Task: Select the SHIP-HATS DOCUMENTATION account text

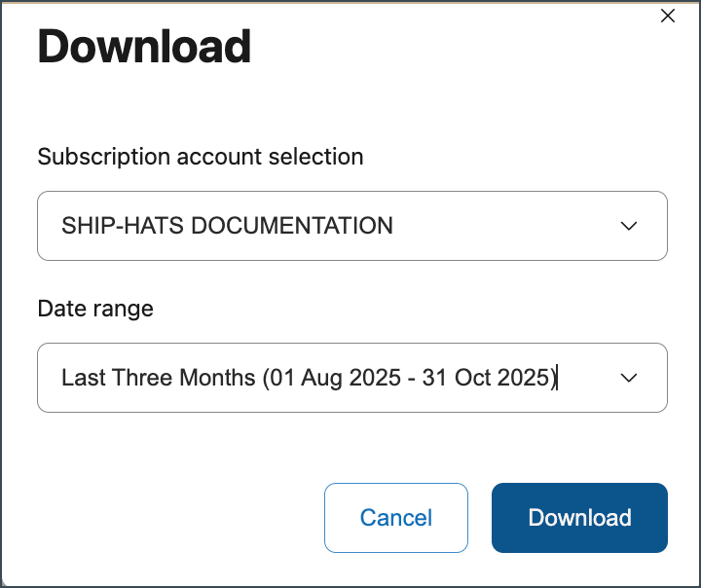Action: [x=227, y=226]
